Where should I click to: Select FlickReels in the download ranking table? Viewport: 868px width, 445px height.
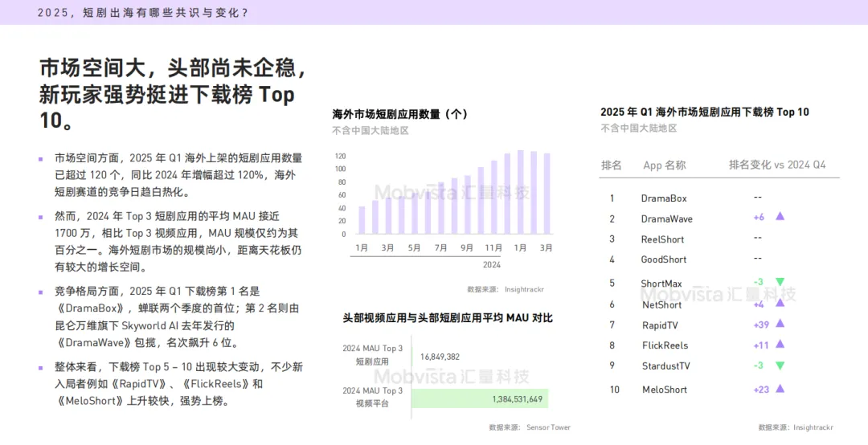click(x=665, y=345)
